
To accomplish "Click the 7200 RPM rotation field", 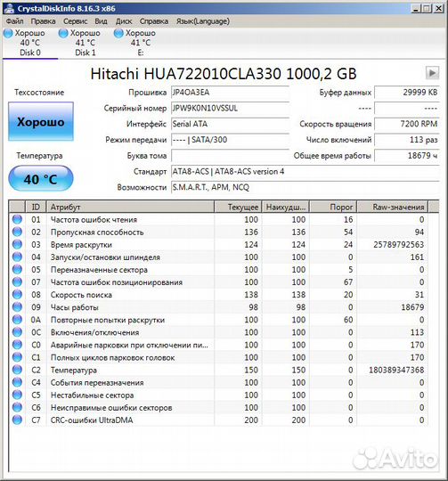I will coord(407,124).
